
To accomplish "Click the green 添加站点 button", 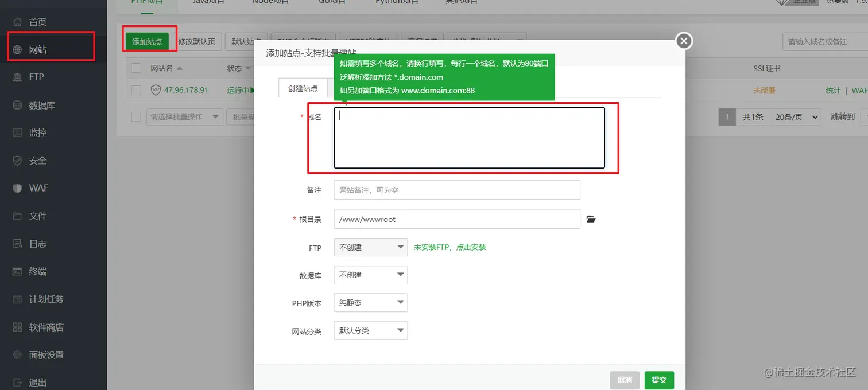I will coord(147,41).
